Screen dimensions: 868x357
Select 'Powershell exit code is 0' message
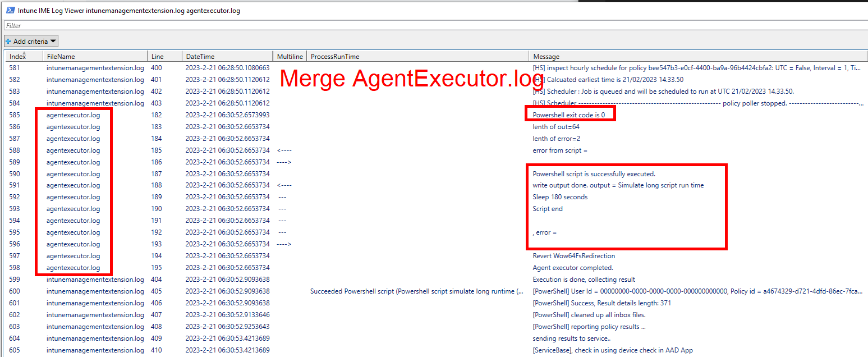pyautogui.click(x=568, y=115)
